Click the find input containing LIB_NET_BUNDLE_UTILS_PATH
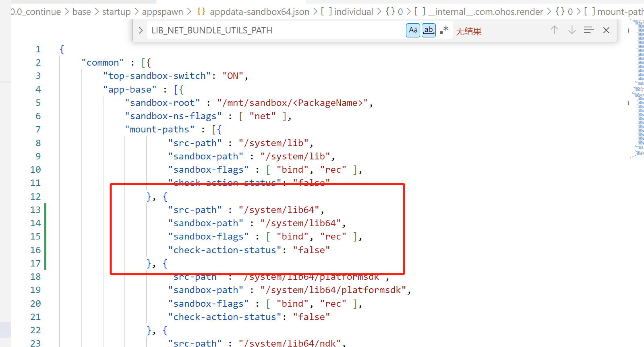This screenshot has width=644, height=347. pyautogui.click(x=276, y=30)
